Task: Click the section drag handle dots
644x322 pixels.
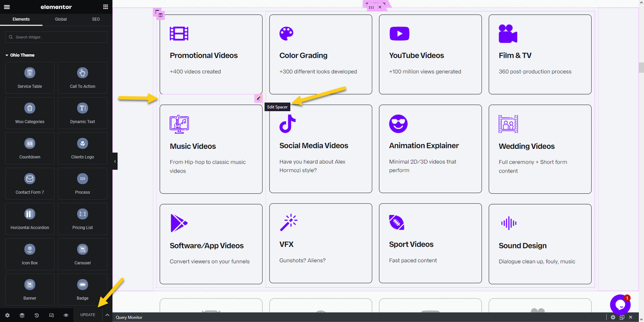Action: tap(371, 8)
